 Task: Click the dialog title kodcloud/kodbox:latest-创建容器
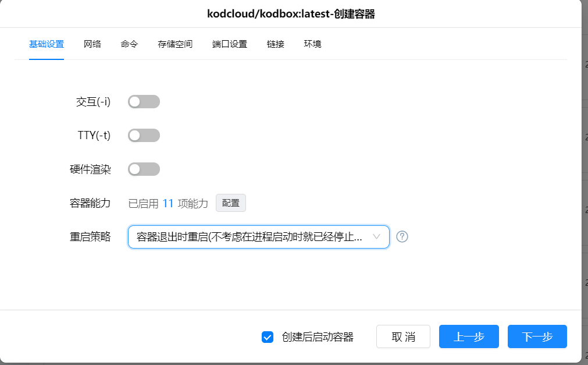[291, 14]
